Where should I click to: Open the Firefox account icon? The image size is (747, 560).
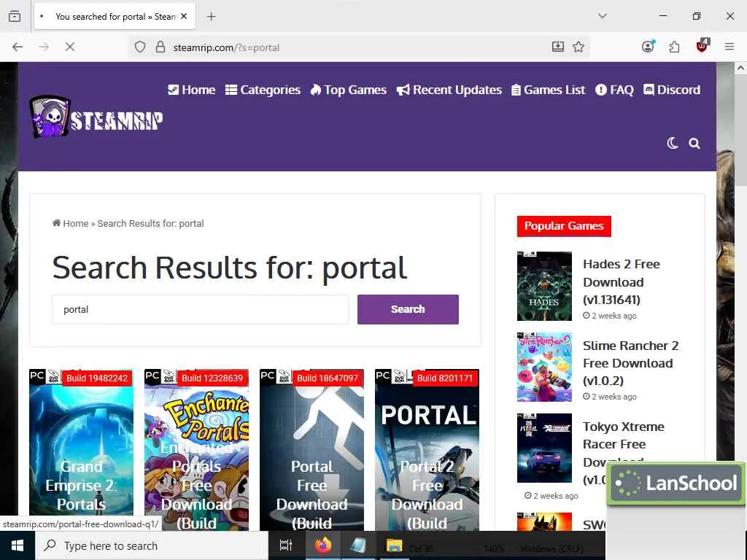[x=648, y=46]
